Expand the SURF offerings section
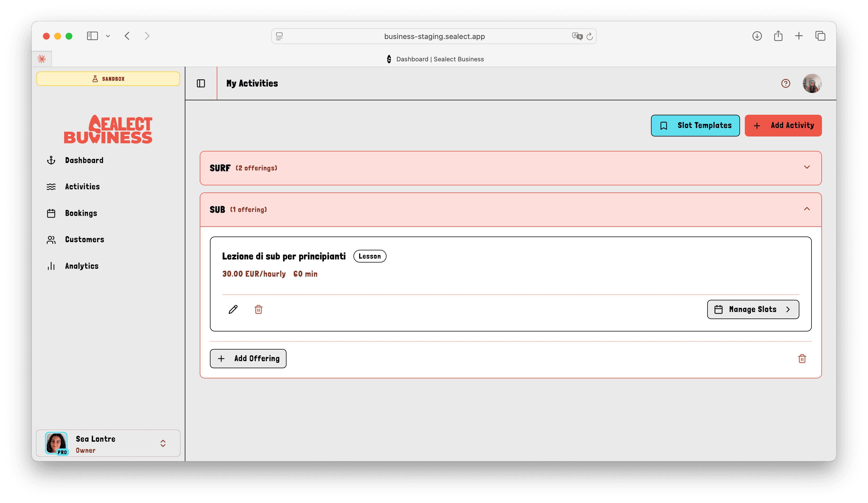Screen dimensions: 868x503 pos(807,168)
